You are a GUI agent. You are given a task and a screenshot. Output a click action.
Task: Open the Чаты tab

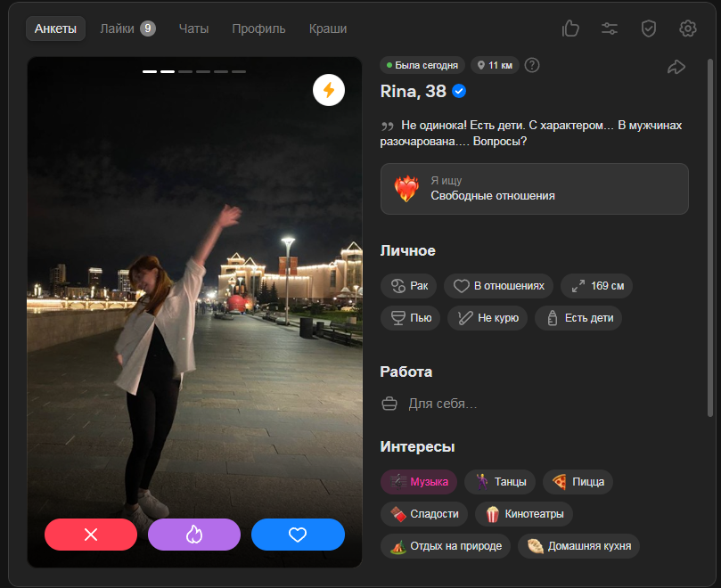point(193,29)
